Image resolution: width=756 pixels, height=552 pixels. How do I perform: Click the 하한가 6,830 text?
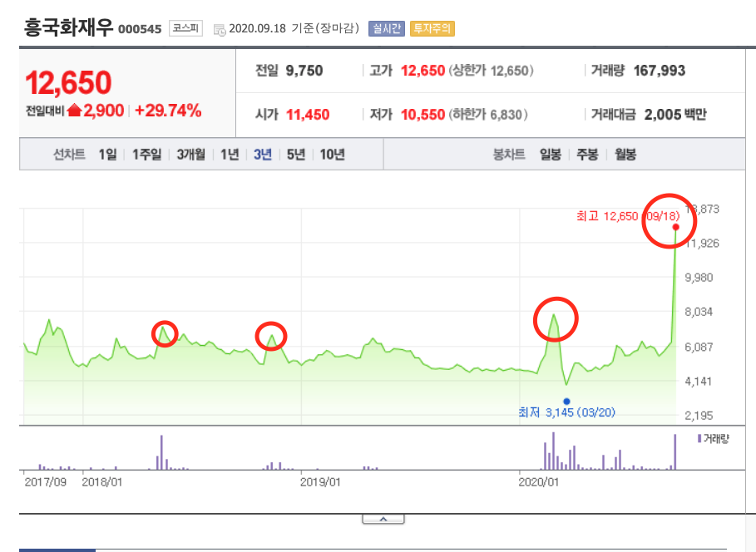(x=488, y=115)
